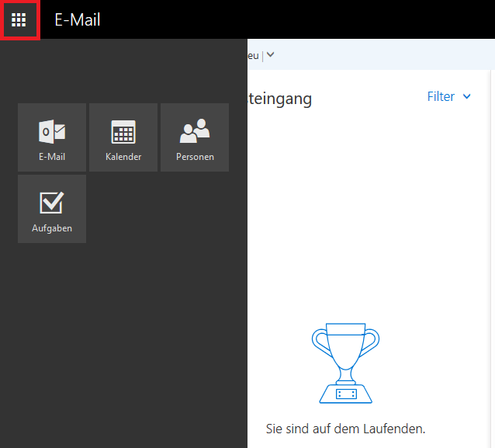Expand the dropdown arrow next to Neu
Viewport: 495px width, 448px height.
tap(270, 55)
